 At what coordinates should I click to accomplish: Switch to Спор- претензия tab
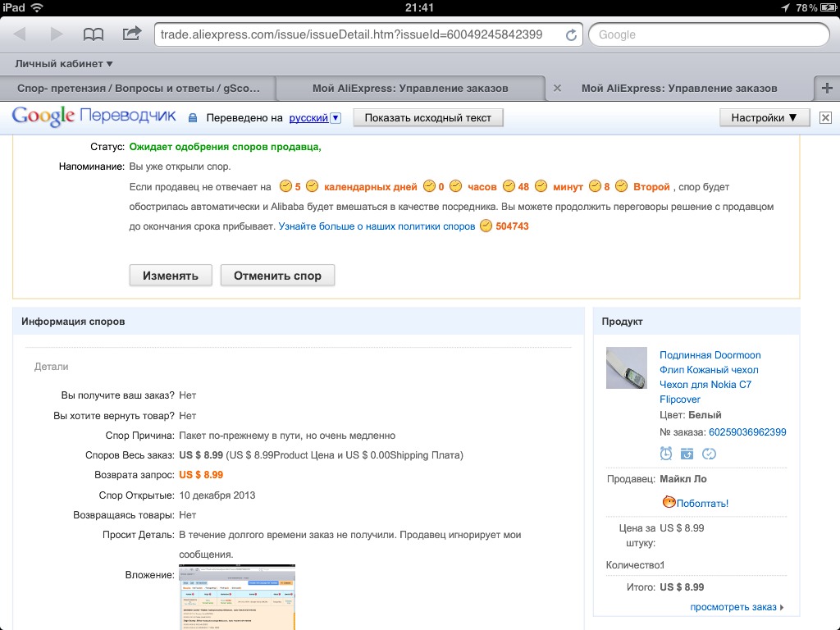pyautogui.click(x=138, y=89)
